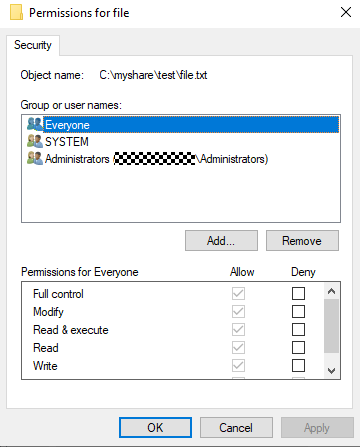Viewport: 360px width, 447px height.
Task: Click the folder icon in title bar
Action: 16,12
